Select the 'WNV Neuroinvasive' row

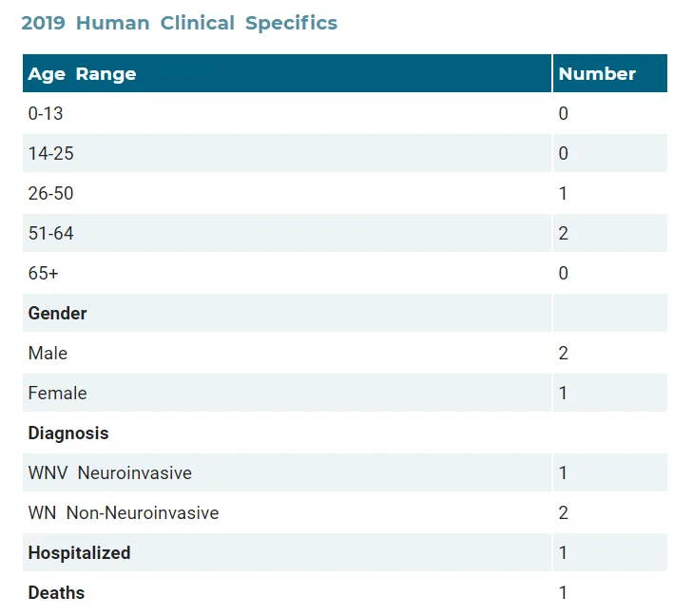pos(345,472)
